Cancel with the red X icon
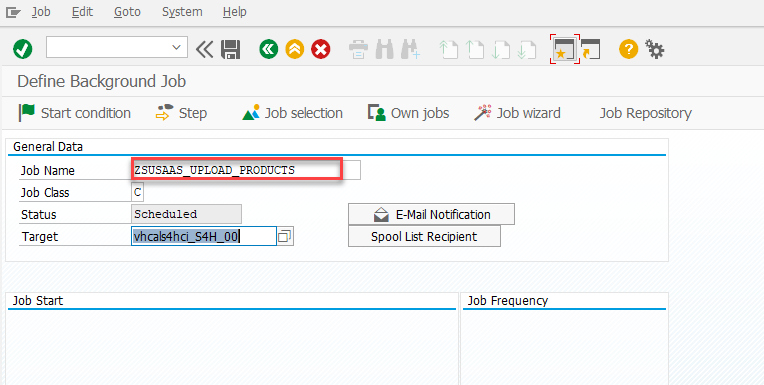The width and height of the screenshot is (764, 385). 321,49
